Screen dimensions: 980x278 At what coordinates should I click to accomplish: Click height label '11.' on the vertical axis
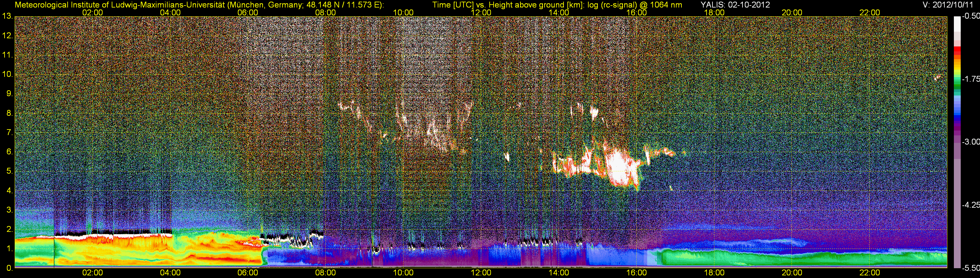pos(8,55)
